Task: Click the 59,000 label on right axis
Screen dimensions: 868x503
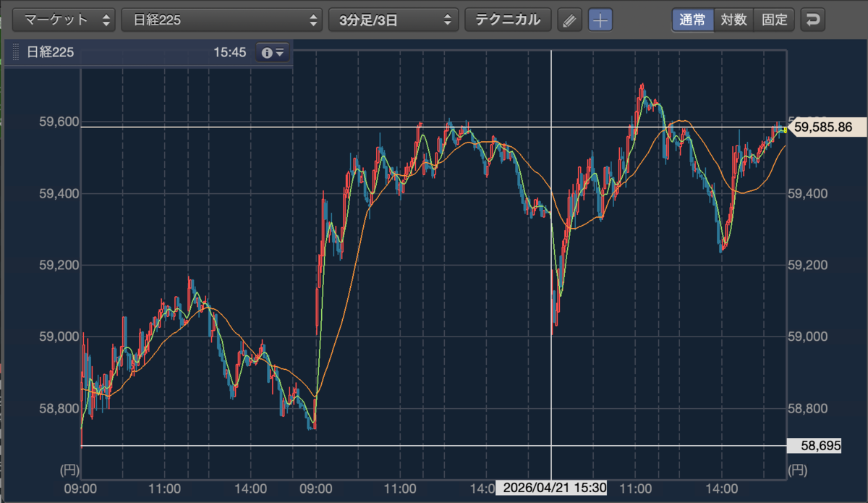Action: point(807,337)
